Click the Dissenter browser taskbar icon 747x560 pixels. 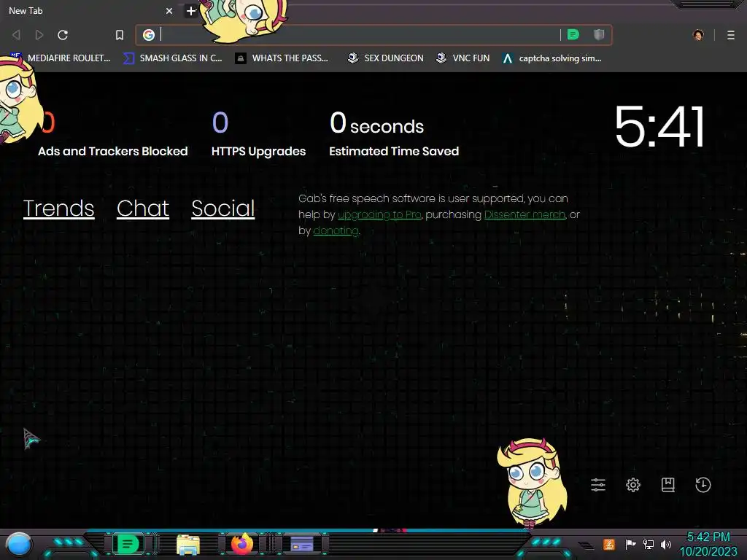click(128, 544)
